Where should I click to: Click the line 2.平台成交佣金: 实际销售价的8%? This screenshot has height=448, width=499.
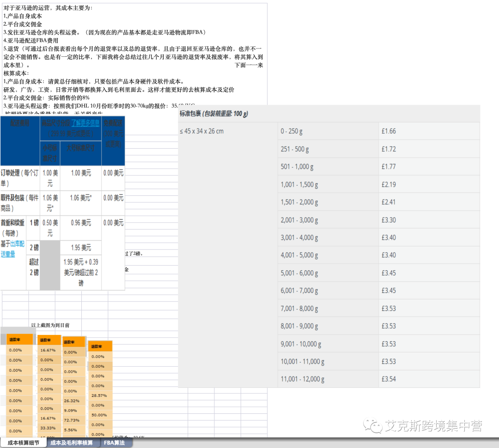pos(47,97)
